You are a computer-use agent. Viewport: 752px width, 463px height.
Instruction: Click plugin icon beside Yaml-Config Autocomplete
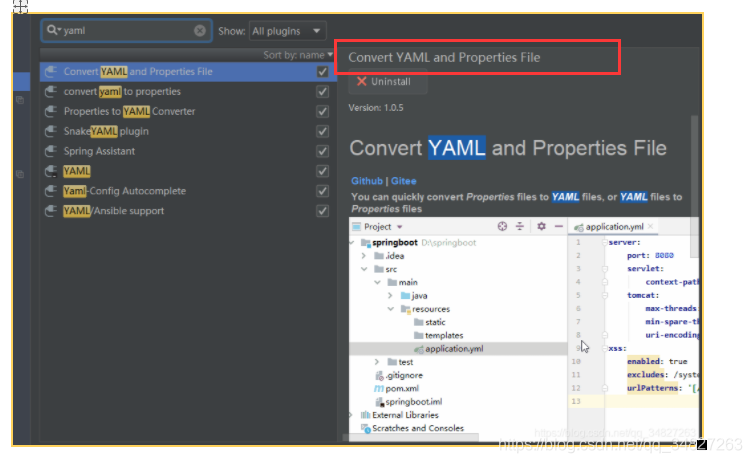point(51,191)
